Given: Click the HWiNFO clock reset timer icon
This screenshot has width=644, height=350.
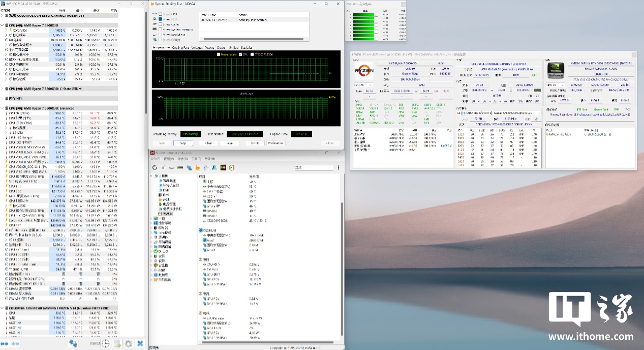Looking at the screenshot, I should [105, 344].
